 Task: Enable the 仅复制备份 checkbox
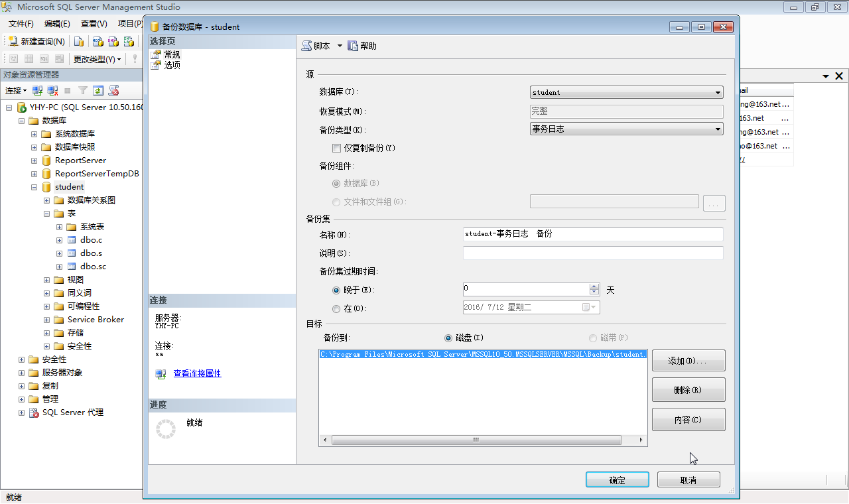coord(336,148)
